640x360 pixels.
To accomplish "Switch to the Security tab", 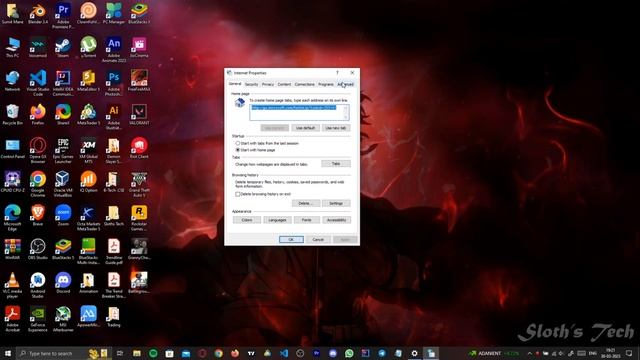I will click(x=251, y=84).
